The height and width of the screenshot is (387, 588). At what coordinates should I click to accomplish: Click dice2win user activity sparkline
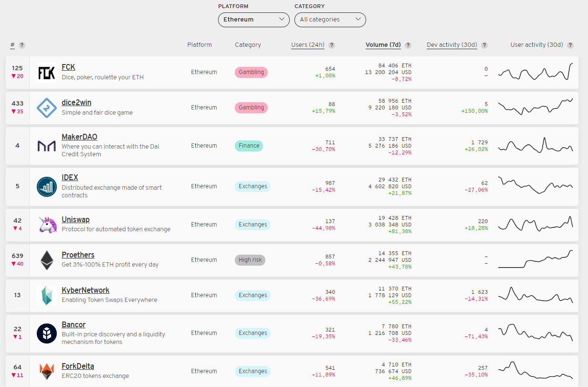535,107
